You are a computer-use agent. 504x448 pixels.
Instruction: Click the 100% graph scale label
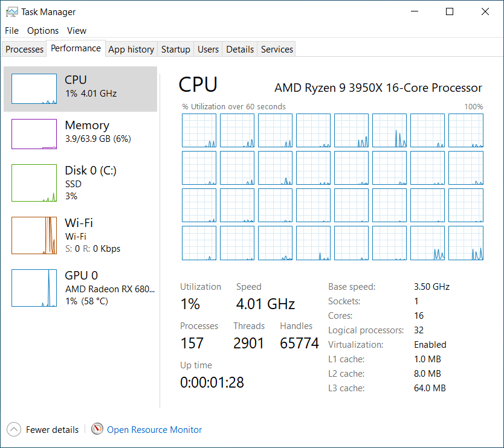[473, 107]
